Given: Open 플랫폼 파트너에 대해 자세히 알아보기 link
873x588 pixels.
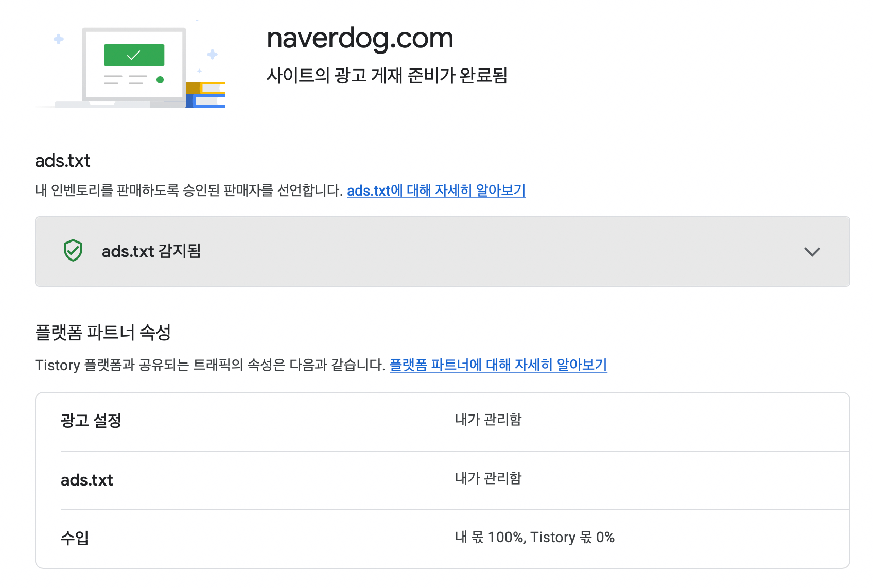Looking at the screenshot, I should click(498, 365).
